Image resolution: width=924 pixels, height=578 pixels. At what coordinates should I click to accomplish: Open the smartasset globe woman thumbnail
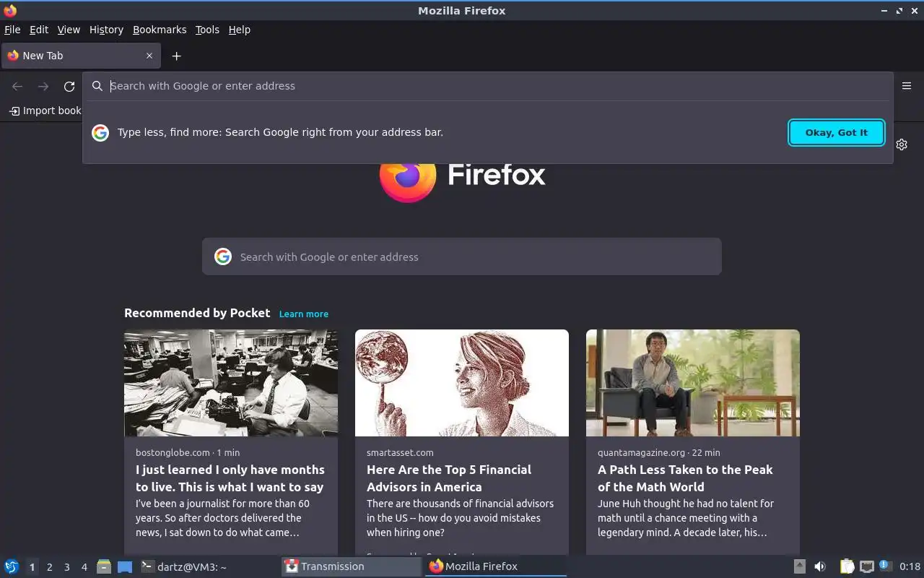pyautogui.click(x=462, y=383)
